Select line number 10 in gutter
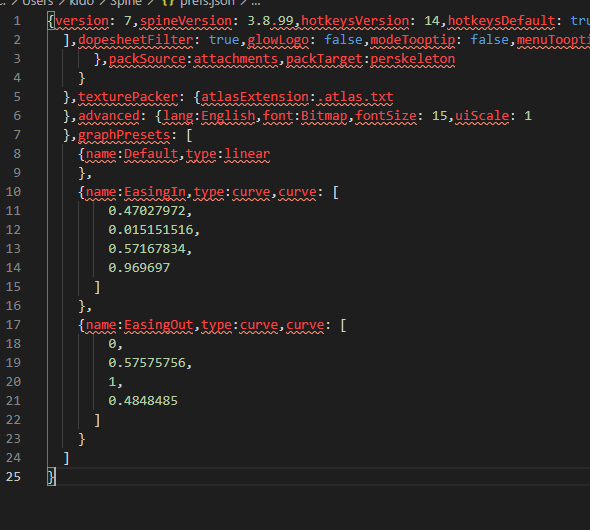The image size is (590, 530). (13, 192)
